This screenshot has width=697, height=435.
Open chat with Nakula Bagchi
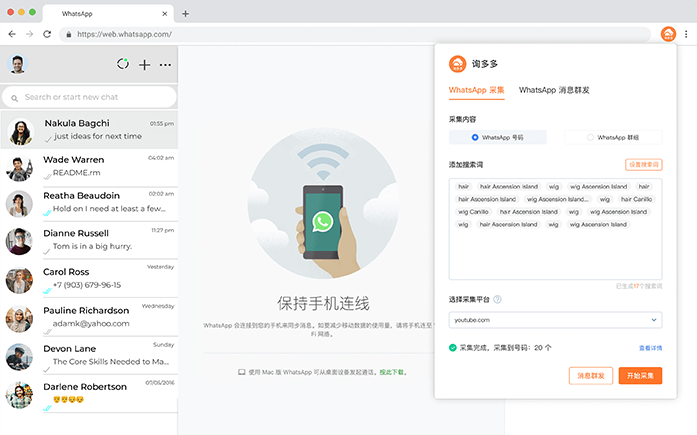89,130
